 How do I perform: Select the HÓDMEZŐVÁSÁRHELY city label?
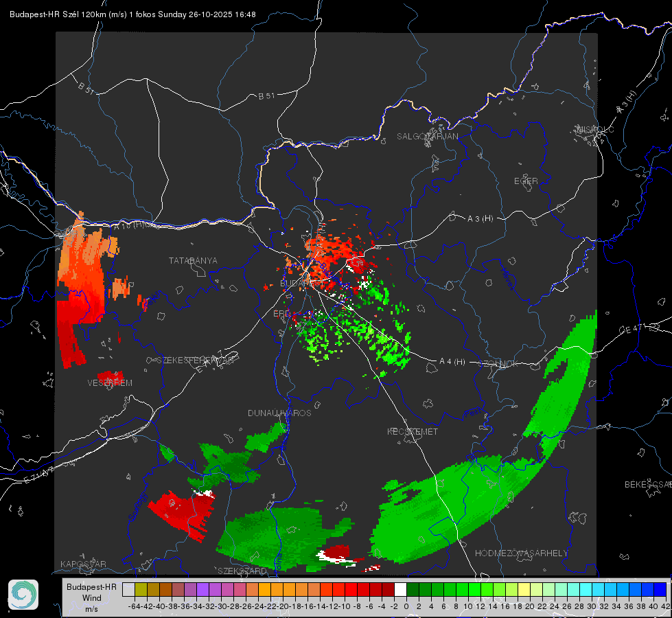(x=521, y=553)
